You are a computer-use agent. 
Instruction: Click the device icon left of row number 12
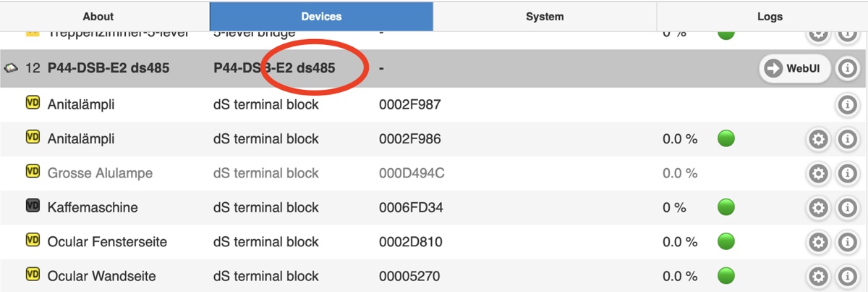tap(11, 69)
